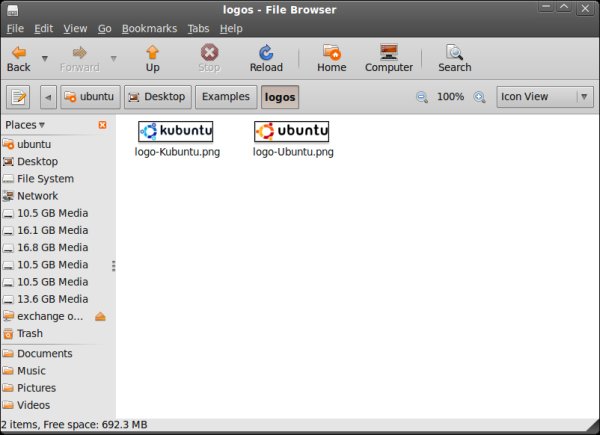Open the Icon View mode dropdown
This screenshot has height=435, width=600.
tap(545, 97)
